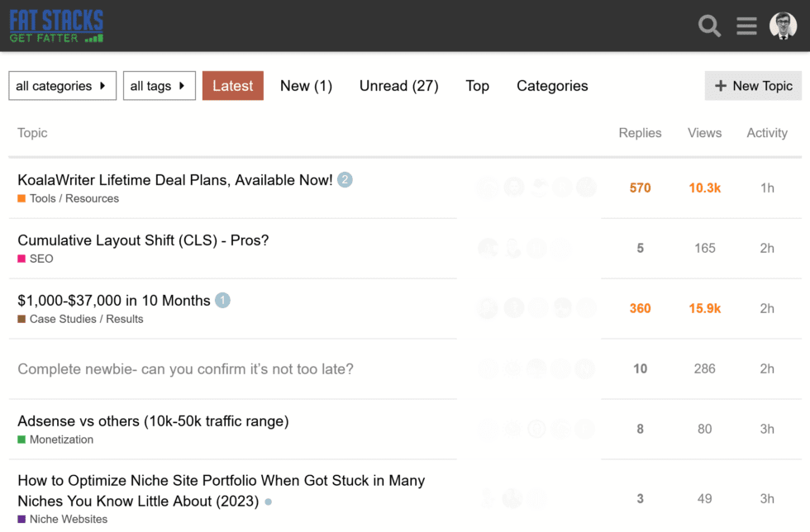Image resolution: width=810 pixels, height=532 pixels.
Task: Open the Categories tab
Action: point(552,85)
